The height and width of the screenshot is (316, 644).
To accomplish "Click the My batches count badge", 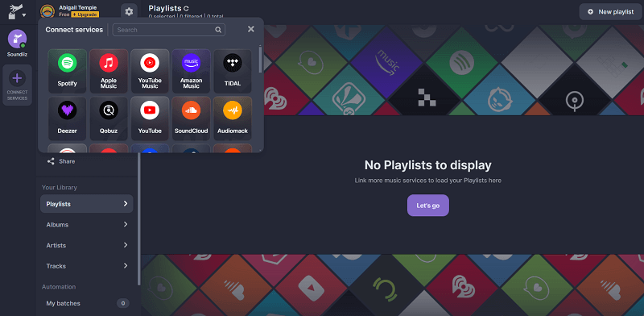I will tap(123, 303).
